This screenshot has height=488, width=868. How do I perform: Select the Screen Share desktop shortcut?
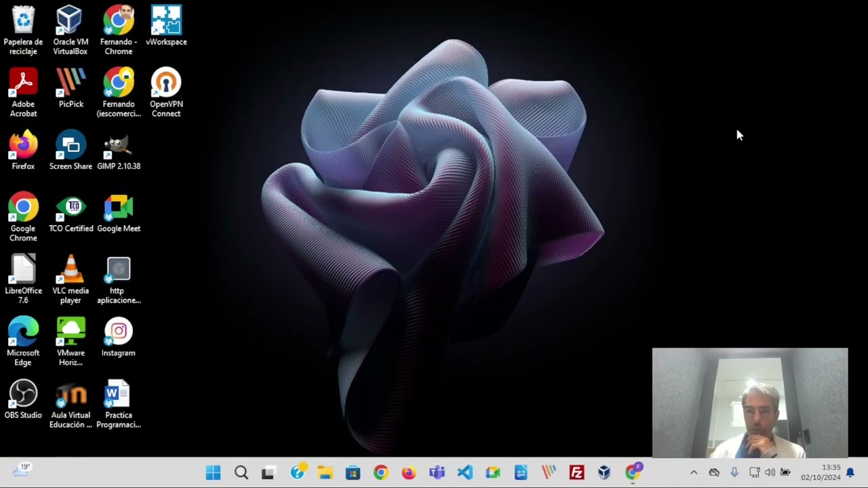click(x=71, y=150)
